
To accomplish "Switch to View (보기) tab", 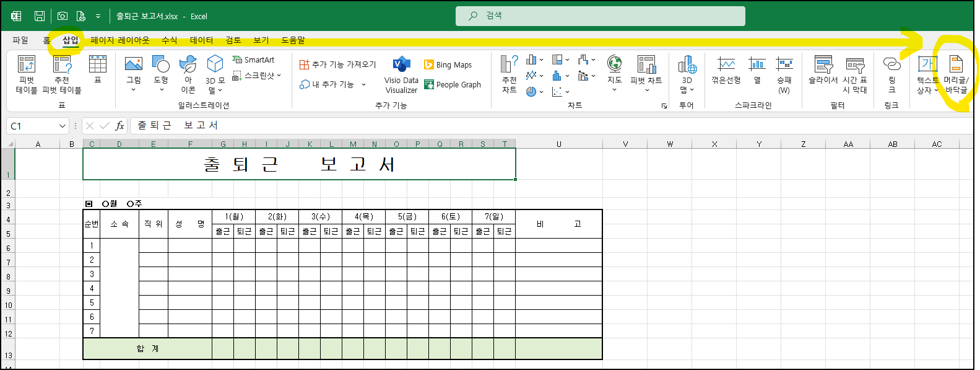I will click(261, 40).
